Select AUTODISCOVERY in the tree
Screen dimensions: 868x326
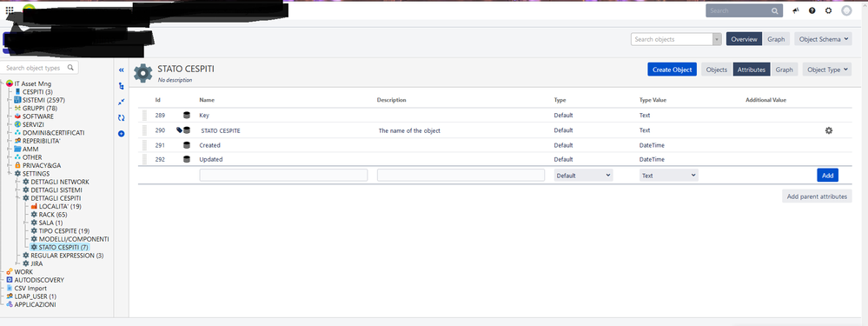click(x=39, y=280)
